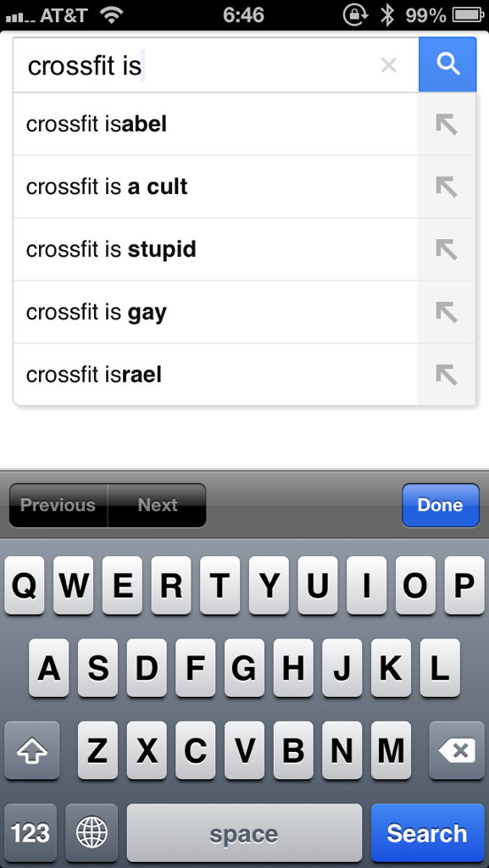Tap the blue Search key on the keyboard

[x=427, y=833]
